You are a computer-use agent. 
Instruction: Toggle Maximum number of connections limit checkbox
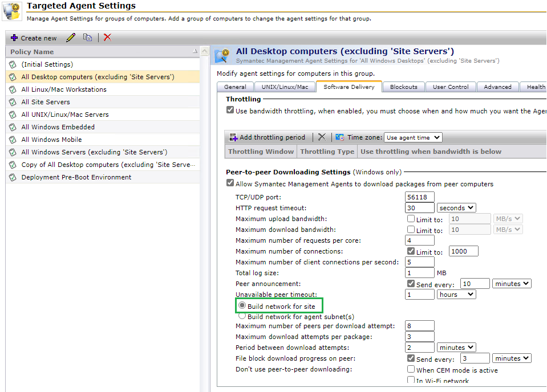tap(411, 251)
